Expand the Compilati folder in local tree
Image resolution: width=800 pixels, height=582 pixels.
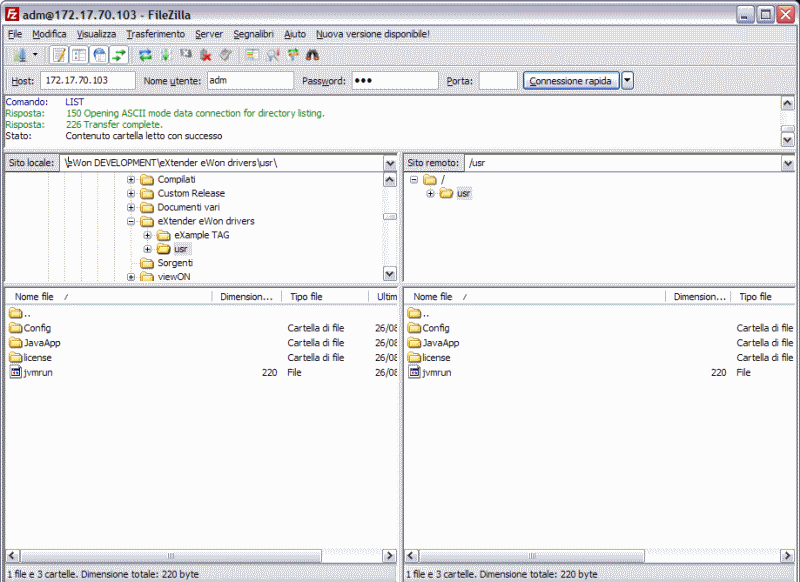pyautogui.click(x=131, y=180)
